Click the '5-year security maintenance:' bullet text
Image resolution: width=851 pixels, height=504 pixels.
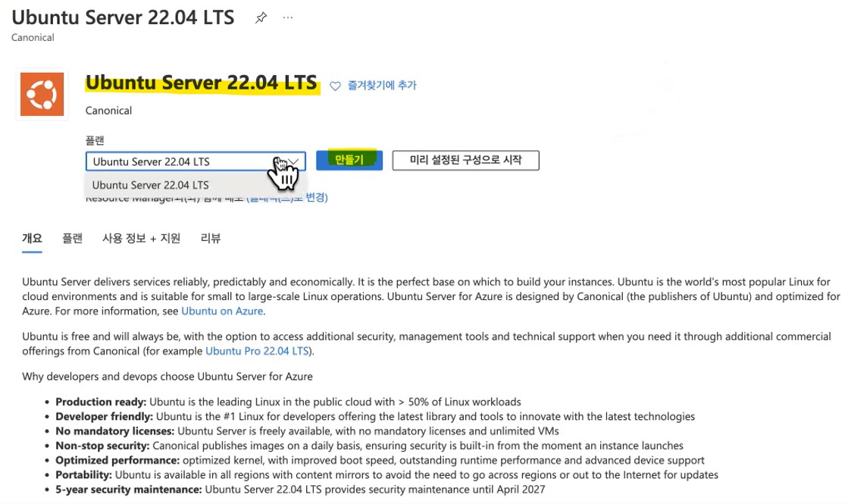129,490
